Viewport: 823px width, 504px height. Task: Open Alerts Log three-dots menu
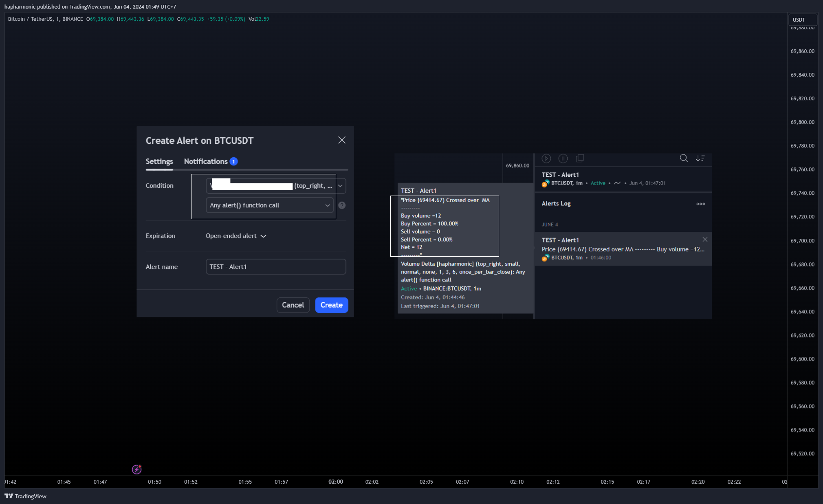700,204
